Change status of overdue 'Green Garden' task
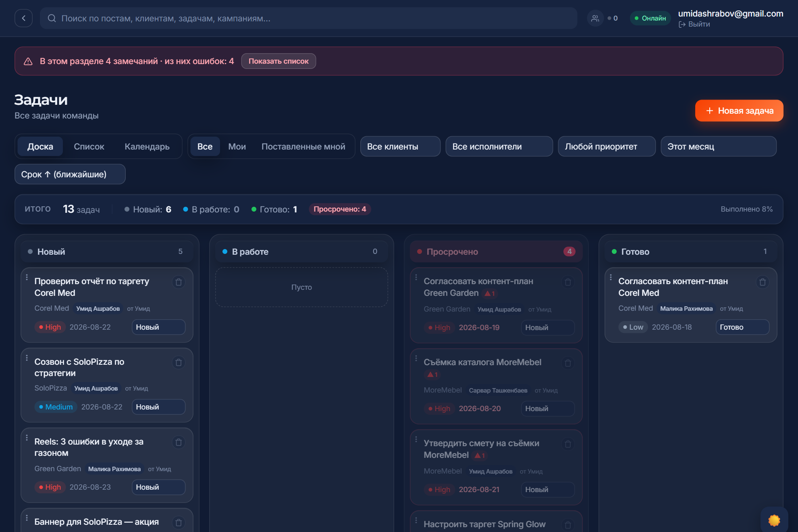This screenshot has width=798, height=532. (x=548, y=328)
